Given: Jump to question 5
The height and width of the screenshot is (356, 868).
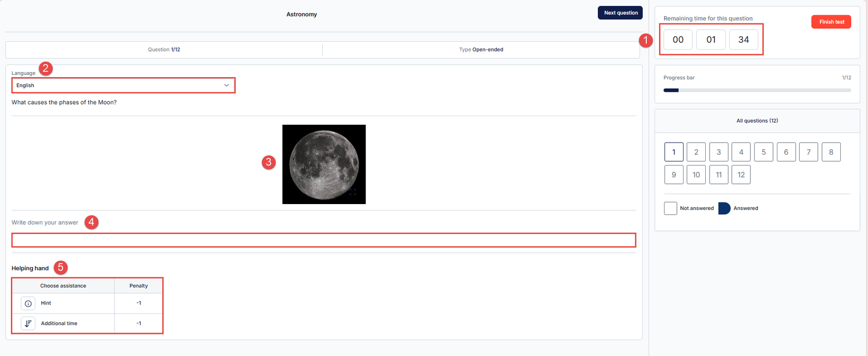Looking at the screenshot, I should tap(763, 152).
